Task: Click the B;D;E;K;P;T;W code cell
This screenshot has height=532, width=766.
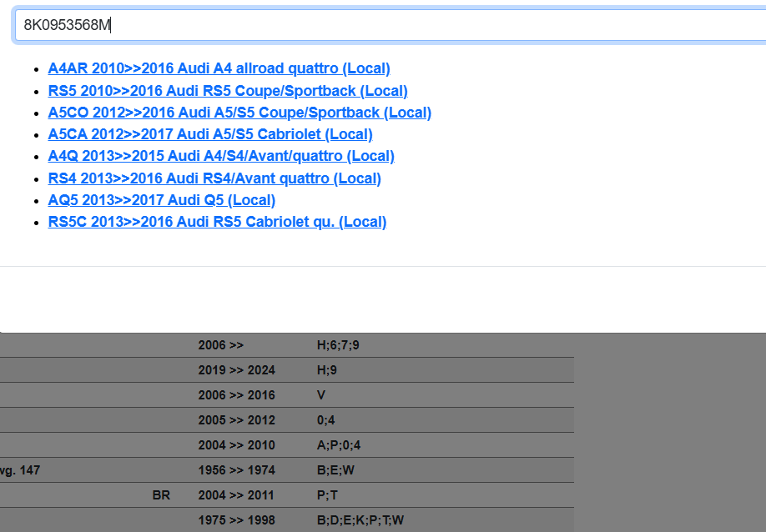Action: pyautogui.click(x=360, y=520)
